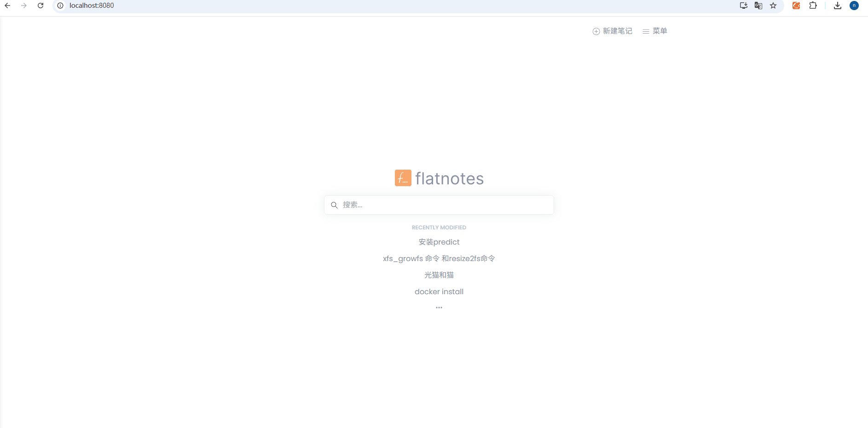Click the Google Translate icon in address bar
The width and height of the screenshot is (868, 428).
tap(758, 6)
